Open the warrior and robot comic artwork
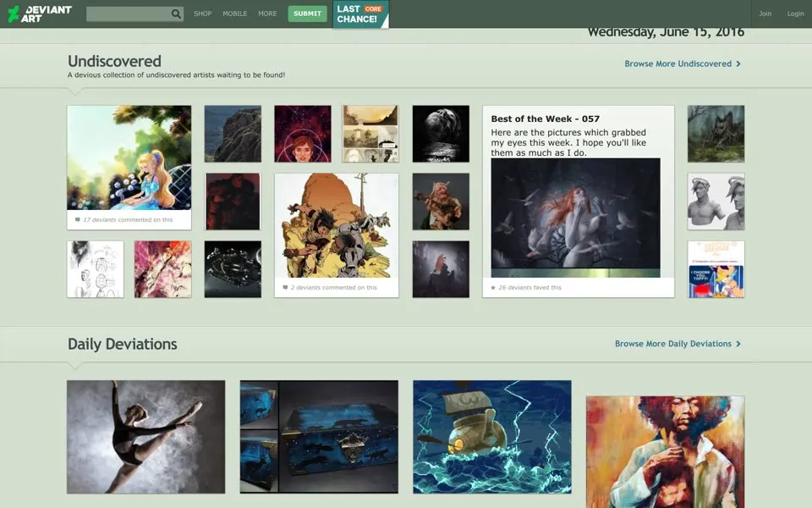 pyautogui.click(x=337, y=225)
